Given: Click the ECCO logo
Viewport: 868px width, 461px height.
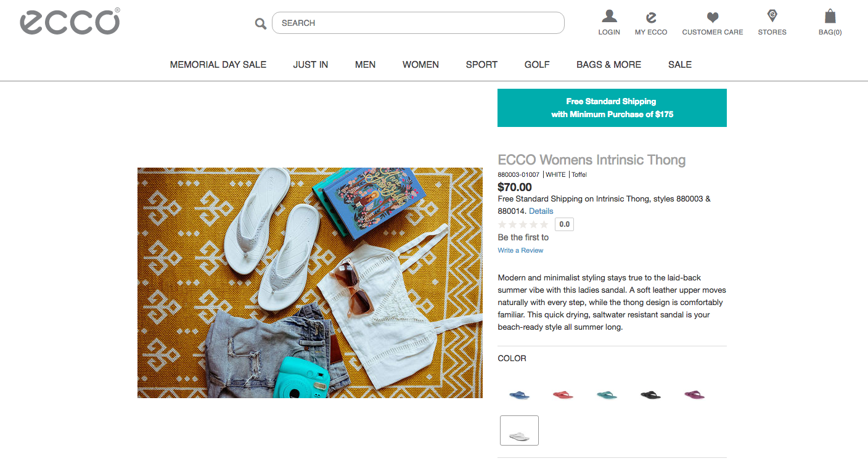Looking at the screenshot, I should click(x=70, y=21).
